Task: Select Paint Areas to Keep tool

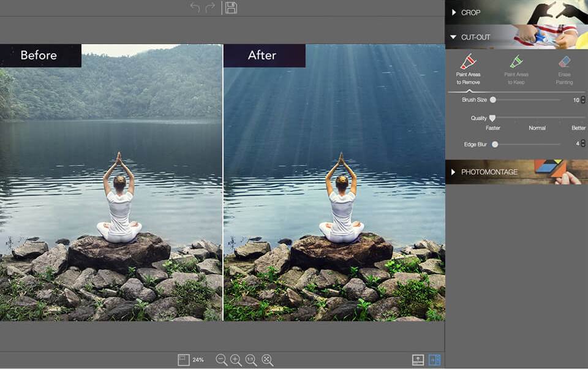Action: pyautogui.click(x=516, y=69)
